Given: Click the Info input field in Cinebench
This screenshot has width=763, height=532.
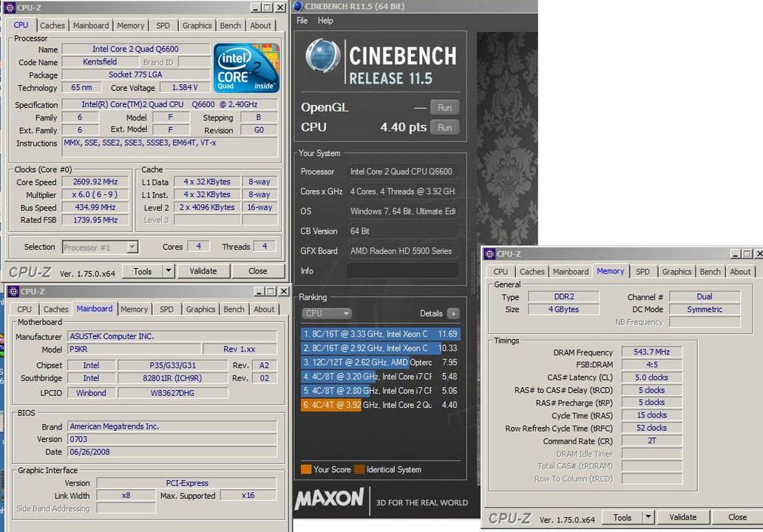Looking at the screenshot, I should [403, 271].
